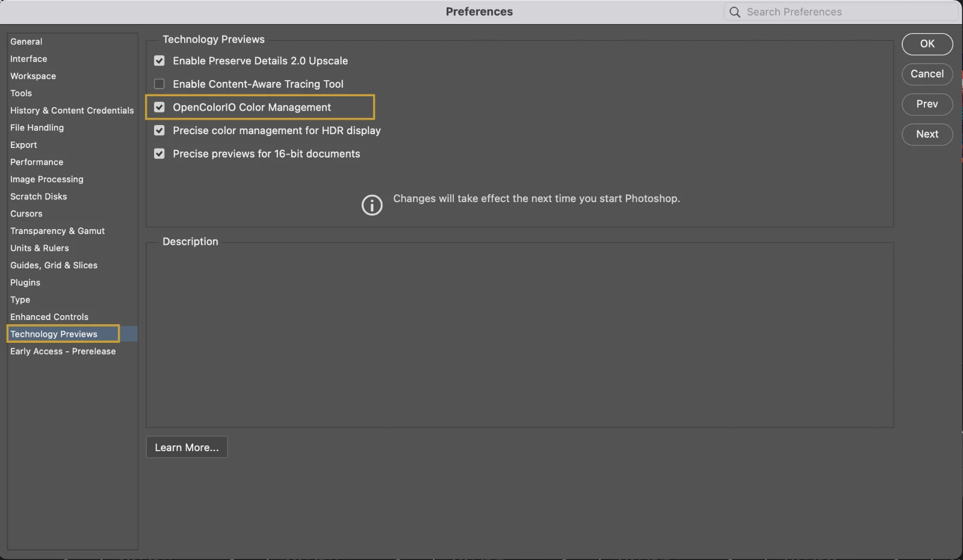Open Enhanced Controls section
The image size is (963, 560).
click(49, 317)
